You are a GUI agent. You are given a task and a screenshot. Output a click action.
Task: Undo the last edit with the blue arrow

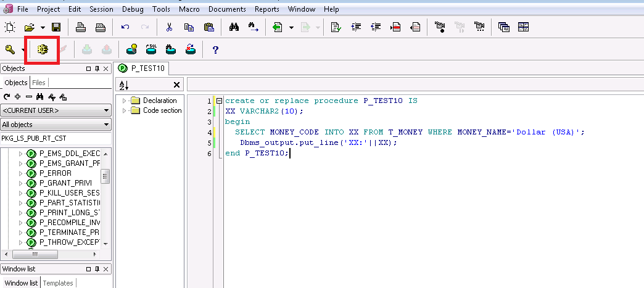click(125, 28)
